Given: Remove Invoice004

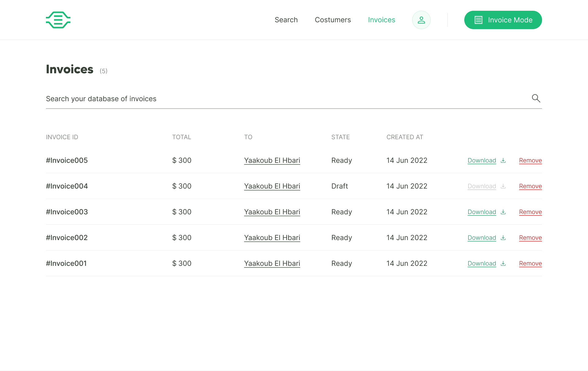Looking at the screenshot, I should (530, 186).
